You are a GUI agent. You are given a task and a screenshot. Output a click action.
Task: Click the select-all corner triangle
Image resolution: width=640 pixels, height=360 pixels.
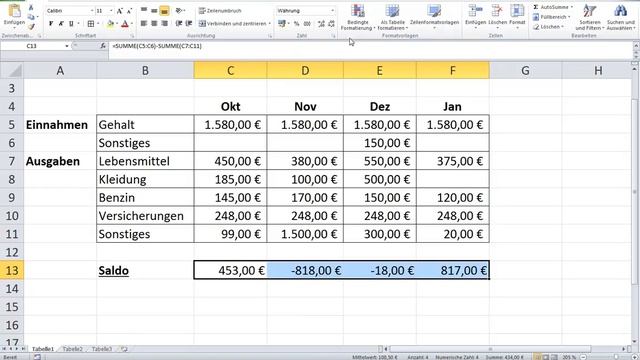point(12,71)
